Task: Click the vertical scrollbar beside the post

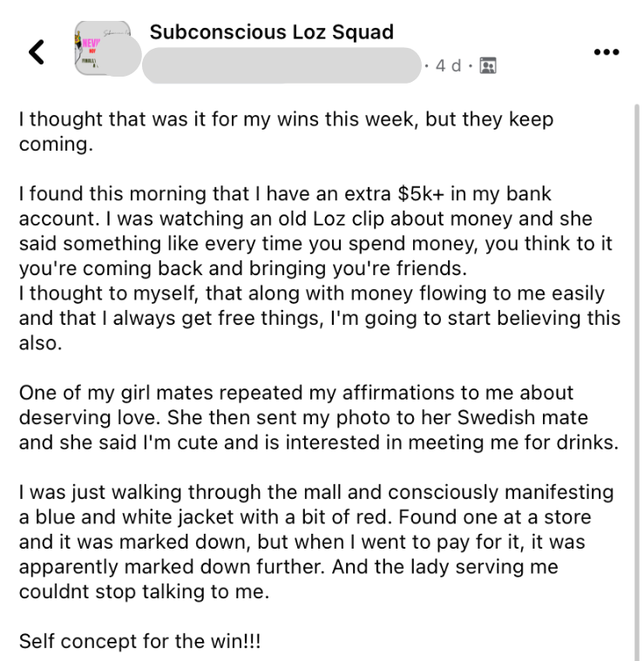Action: [637, 381]
